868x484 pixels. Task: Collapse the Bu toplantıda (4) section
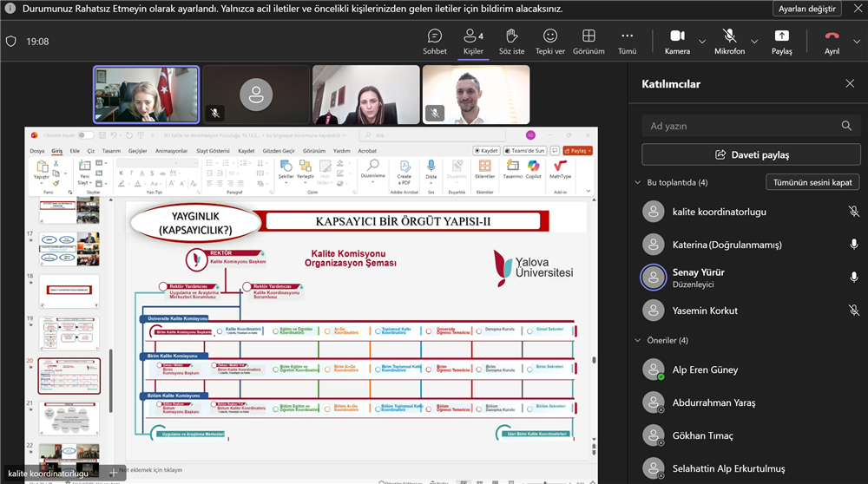639,183
